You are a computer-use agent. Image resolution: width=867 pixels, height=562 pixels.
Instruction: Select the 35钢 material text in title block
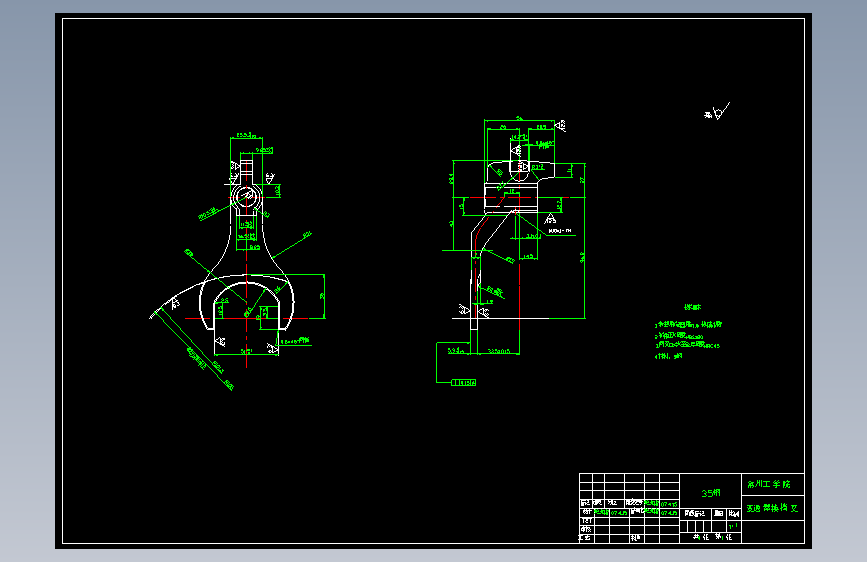[711, 493]
